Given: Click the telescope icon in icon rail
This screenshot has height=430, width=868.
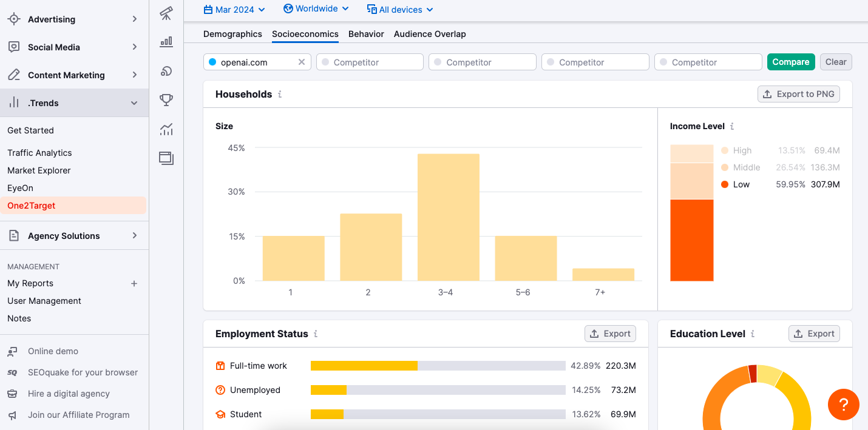Looking at the screenshot, I should (x=166, y=13).
